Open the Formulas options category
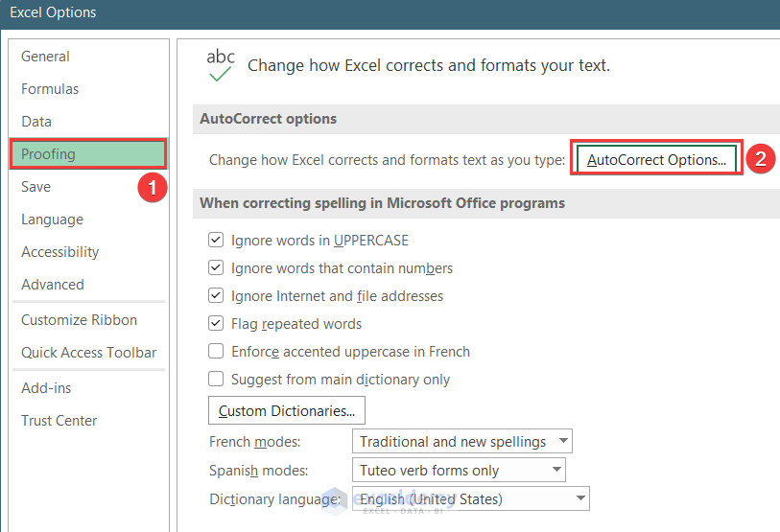 click(50, 89)
